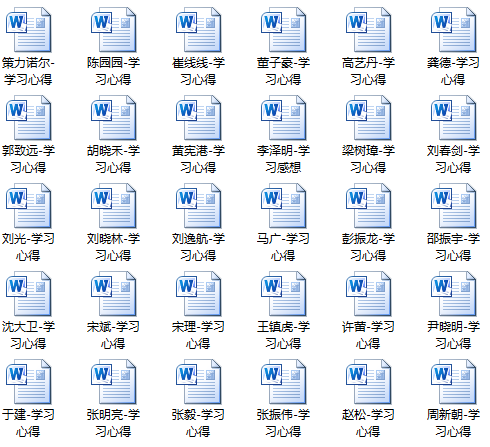Viewport: 490px width, 447px height.
Task: Select the 龚德-学习心得 file
Action: point(453,30)
